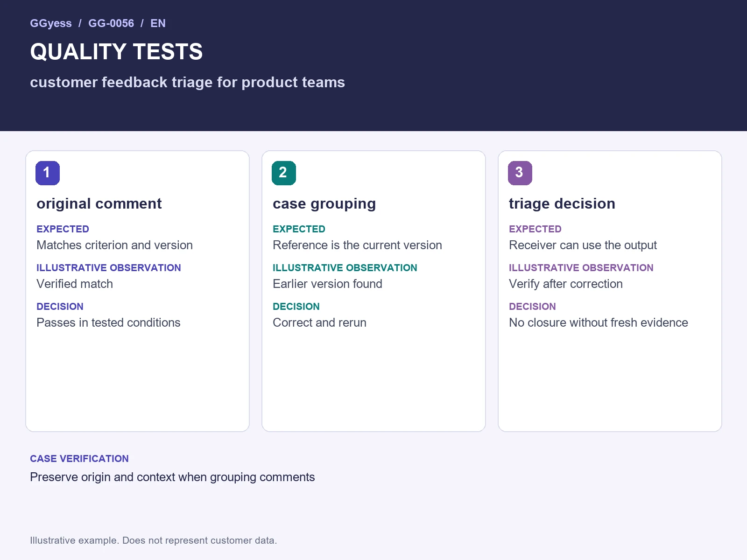Select "Reference is the current version" text
This screenshot has width=747, height=560.
[x=357, y=245]
